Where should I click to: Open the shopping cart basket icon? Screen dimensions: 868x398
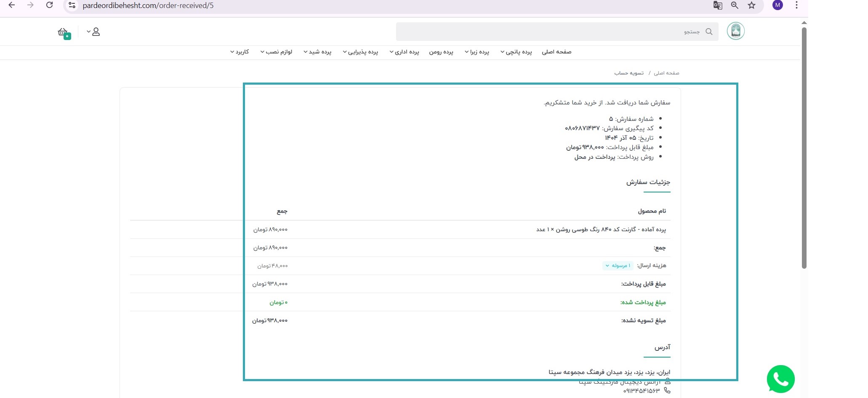pyautogui.click(x=63, y=32)
